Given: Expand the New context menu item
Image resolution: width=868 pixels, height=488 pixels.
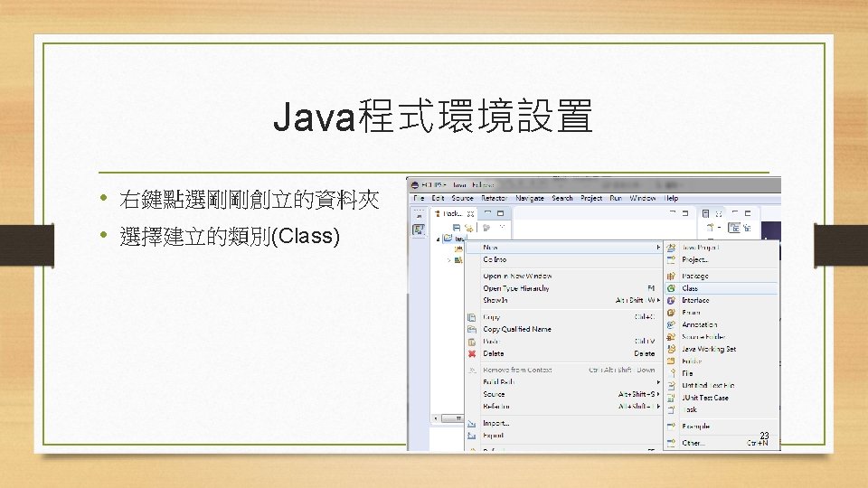Looking at the screenshot, I should pyautogui.click(x=563, y=248).
